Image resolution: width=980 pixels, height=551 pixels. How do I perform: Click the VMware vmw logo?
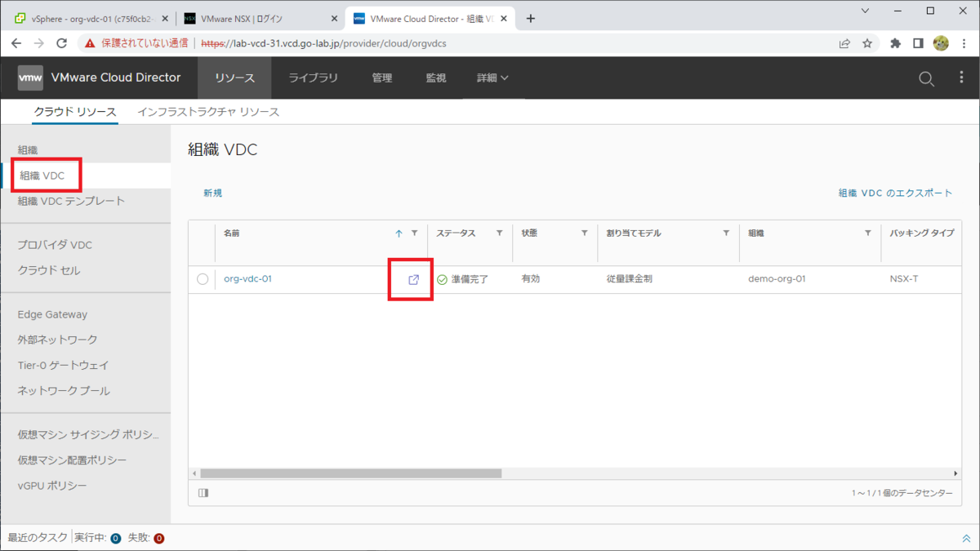click(30, 78)
